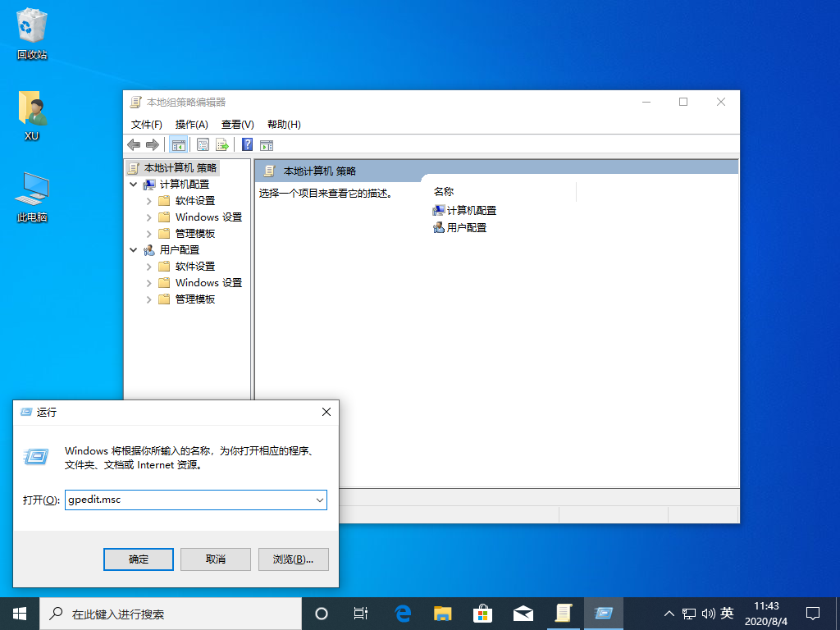
Task: Open Help via the blue question mark icon
Action: (x=247, y=144)
